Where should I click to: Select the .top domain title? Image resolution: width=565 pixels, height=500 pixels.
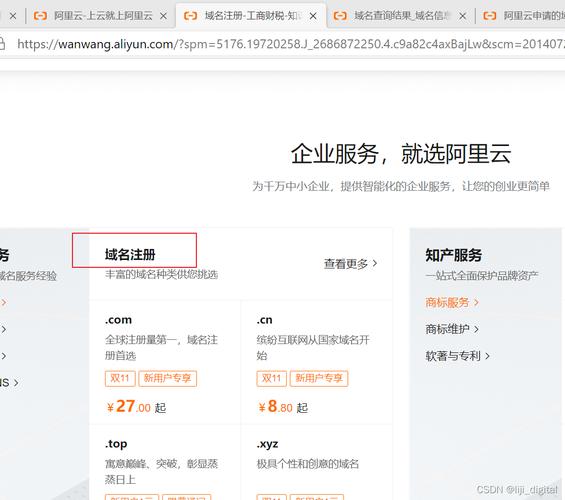click(x=116, y=444)
